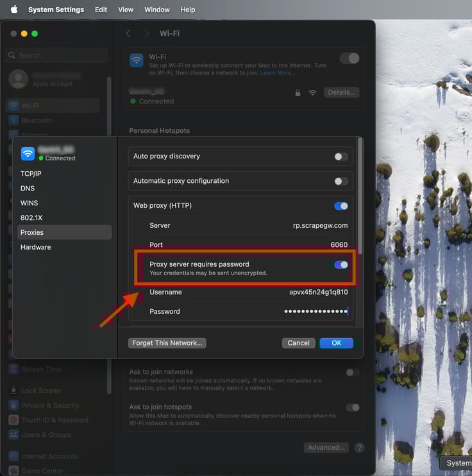Click the Wi-Fi icon in dialog sidebar
The height and width of the screenshot is (476, 472).
click(28, 154)
